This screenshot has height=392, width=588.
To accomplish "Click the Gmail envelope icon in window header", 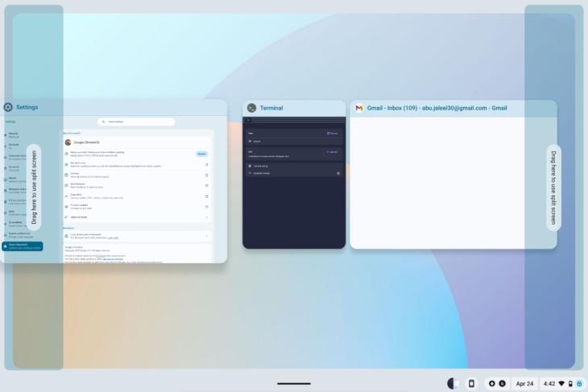I will [359, 108].
